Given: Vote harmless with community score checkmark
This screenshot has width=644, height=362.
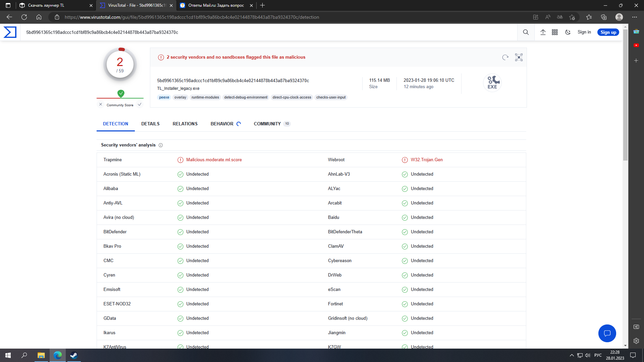Looking at the screenshot, I should click(x=140, y=105).
